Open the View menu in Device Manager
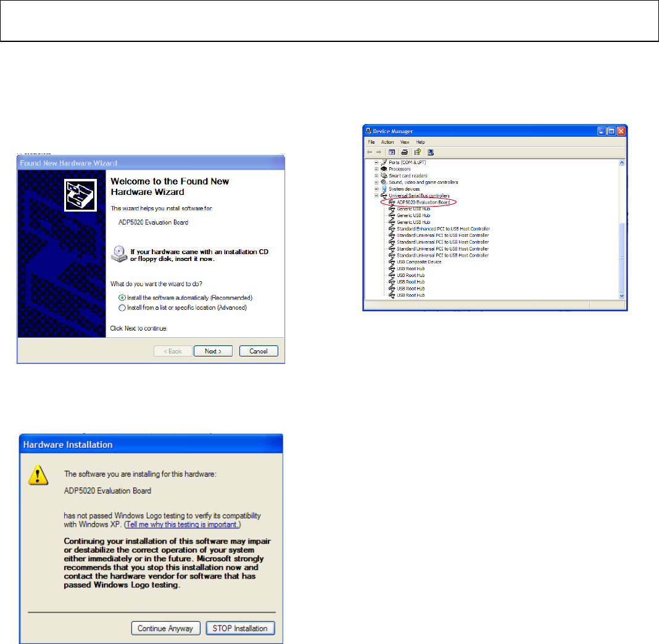 pos(405,142)
